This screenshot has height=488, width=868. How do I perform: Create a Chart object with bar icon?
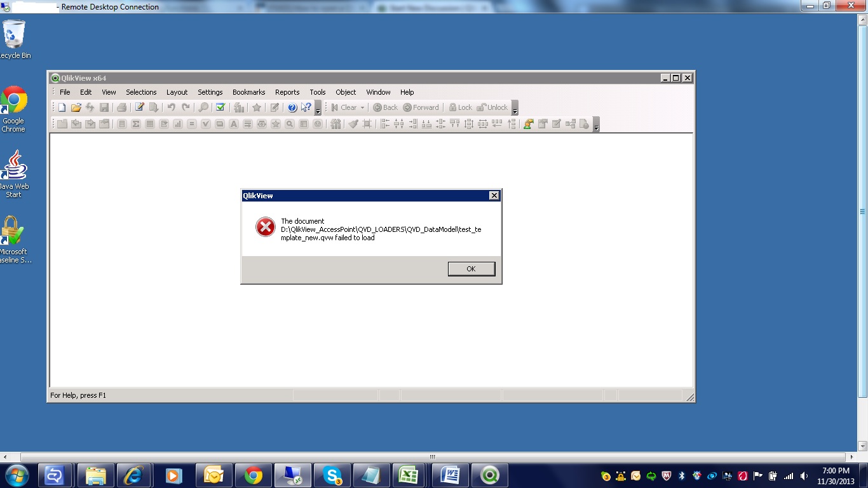[178, 124]
